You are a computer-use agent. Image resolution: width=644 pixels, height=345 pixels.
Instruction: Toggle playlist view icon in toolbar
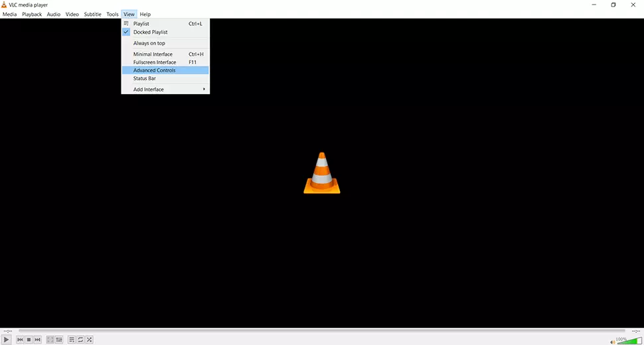(72, 340)
